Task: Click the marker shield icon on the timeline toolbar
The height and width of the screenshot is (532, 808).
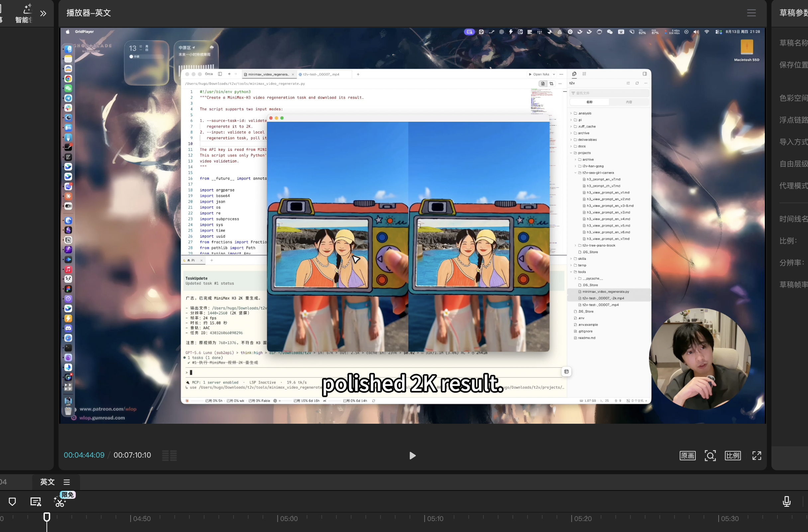Action: [x=12, y=502]
